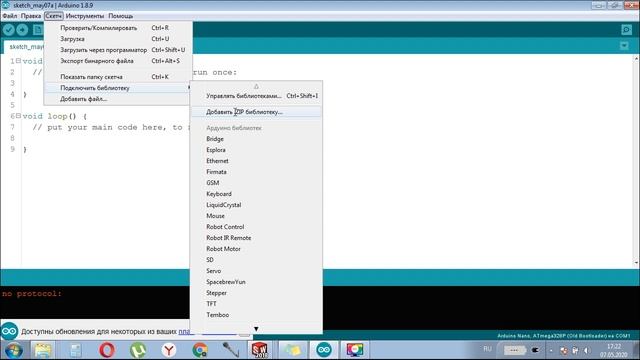Image resolution: width=640 pixels, height=360 pixels.
Task: Click the 'no protocol:' console text
Action: [32, 293]
